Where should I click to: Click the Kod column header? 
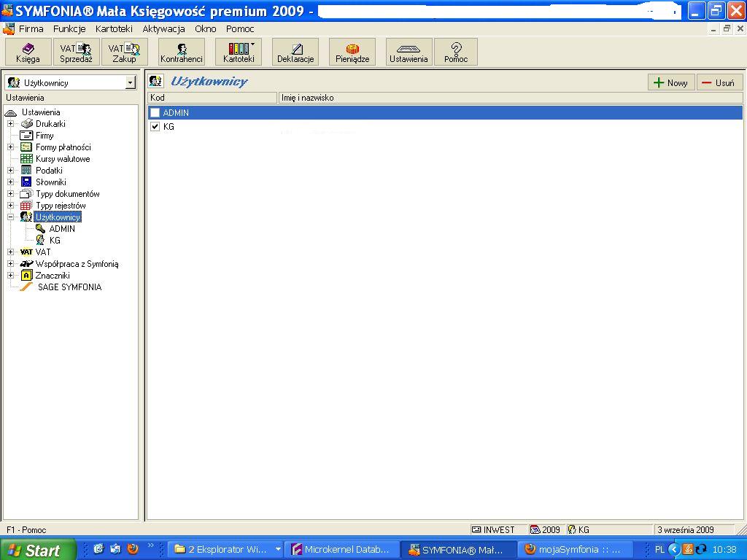(x=212, y=98)
